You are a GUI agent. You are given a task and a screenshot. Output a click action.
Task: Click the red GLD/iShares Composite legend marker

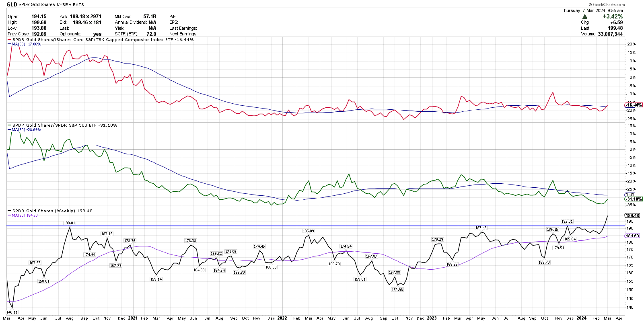[10, 40]
